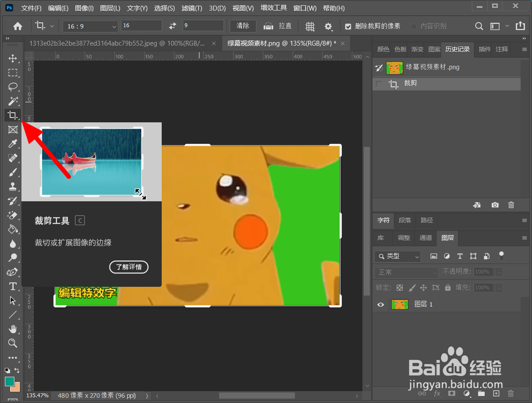This screenshot has width=532, height=403.
Task: Go to the Home screen
Action: (x=18, y=26)
